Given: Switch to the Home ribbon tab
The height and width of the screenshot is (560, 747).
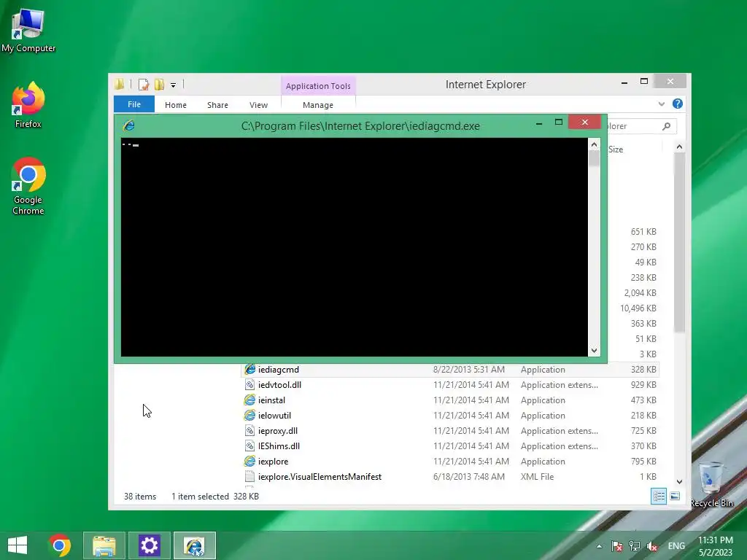Looking at the screenshot, I should (x=176, y=105).
